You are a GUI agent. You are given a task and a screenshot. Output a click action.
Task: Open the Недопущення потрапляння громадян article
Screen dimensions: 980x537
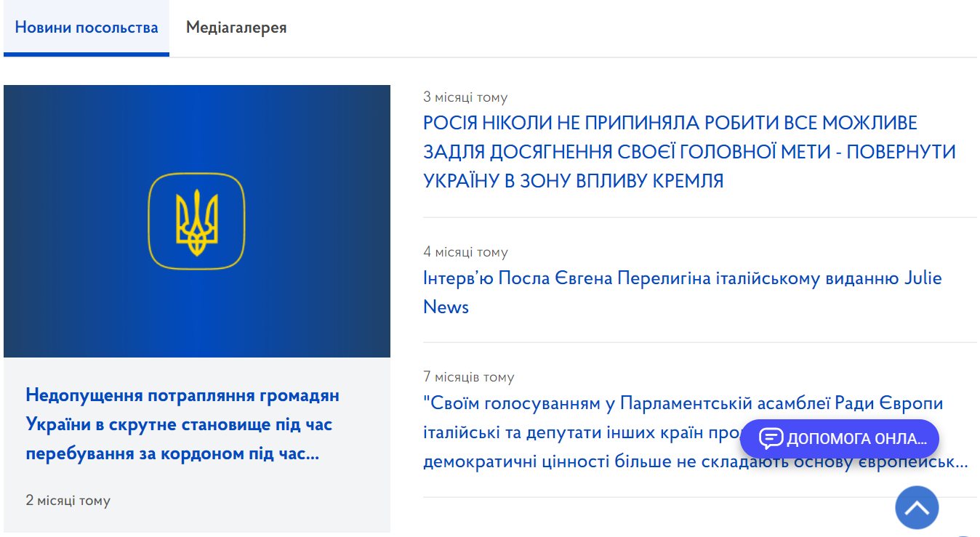pyautogui.click(x=182, y=424)
